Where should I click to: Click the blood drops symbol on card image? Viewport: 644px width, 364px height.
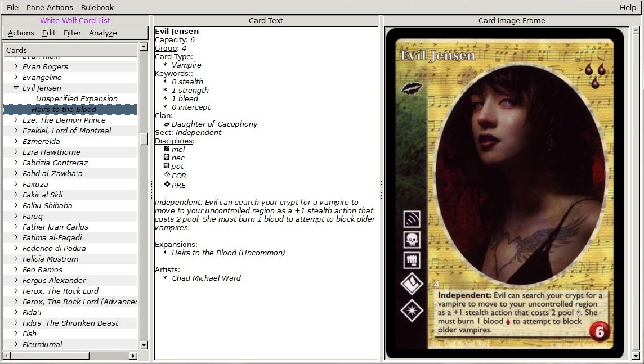click(595, 75)
